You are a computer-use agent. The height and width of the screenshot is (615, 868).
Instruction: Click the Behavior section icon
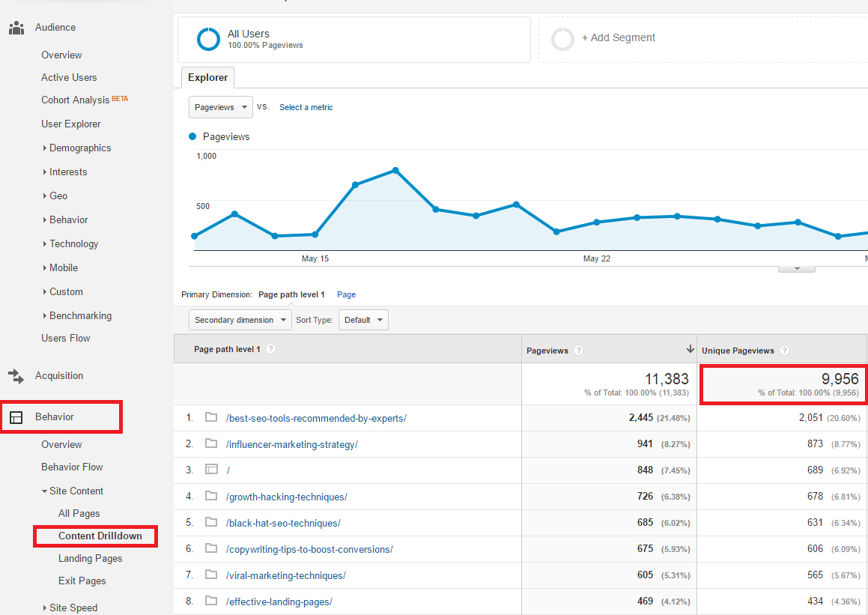click(16, 417)
